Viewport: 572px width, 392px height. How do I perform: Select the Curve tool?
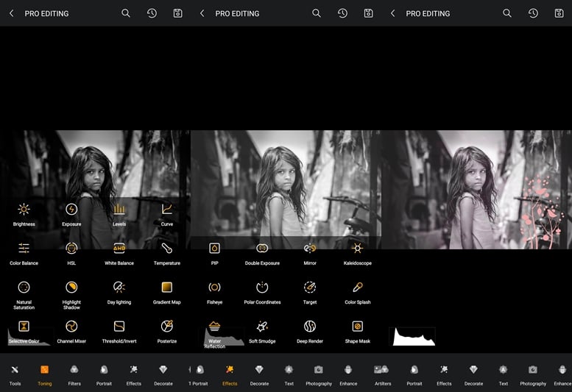pos(166,210)
